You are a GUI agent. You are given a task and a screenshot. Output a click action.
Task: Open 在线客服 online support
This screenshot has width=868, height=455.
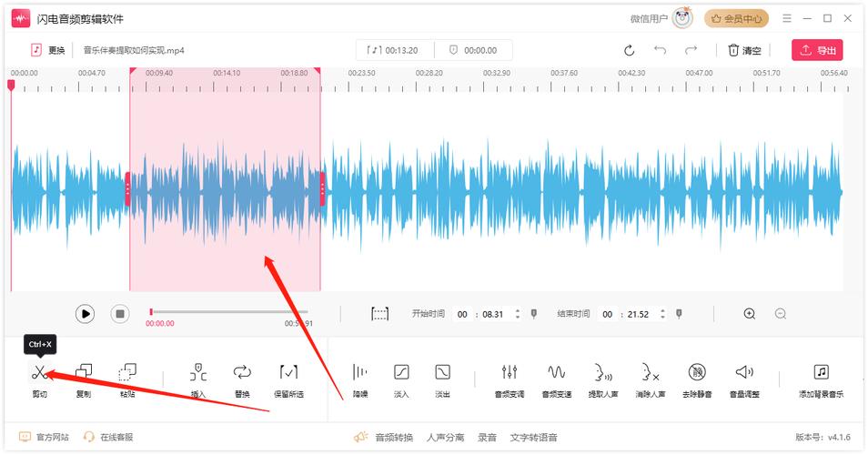pos(108,438)
